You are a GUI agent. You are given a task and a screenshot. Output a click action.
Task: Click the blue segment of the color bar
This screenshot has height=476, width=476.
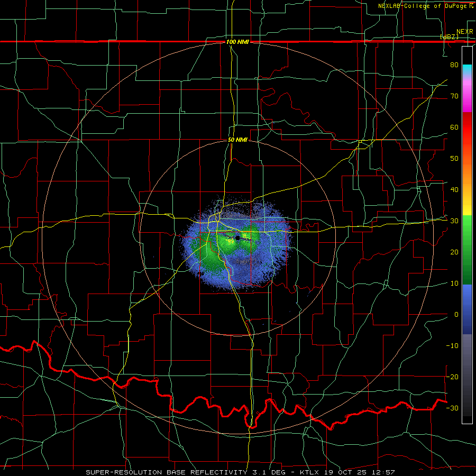point(467,308)
